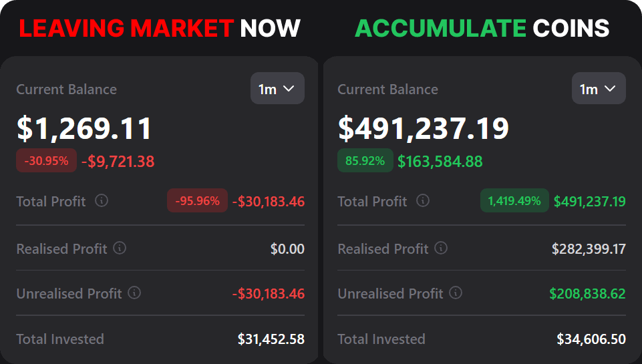Expand the 1m timeframe dropdown in Leaving Market panel

coord(277,89)
